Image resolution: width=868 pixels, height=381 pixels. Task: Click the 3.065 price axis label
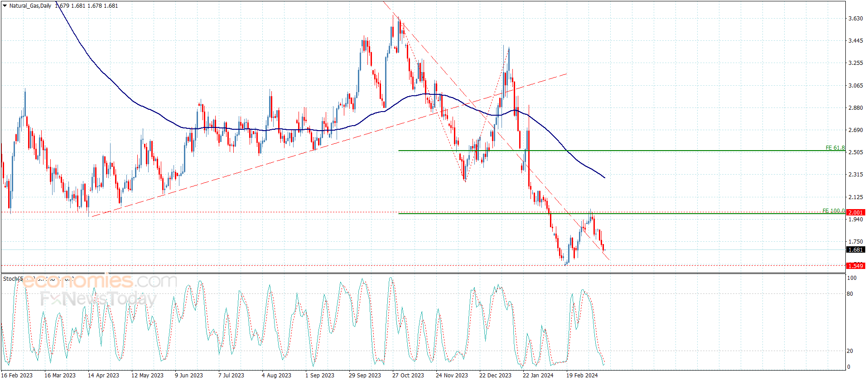855,85
